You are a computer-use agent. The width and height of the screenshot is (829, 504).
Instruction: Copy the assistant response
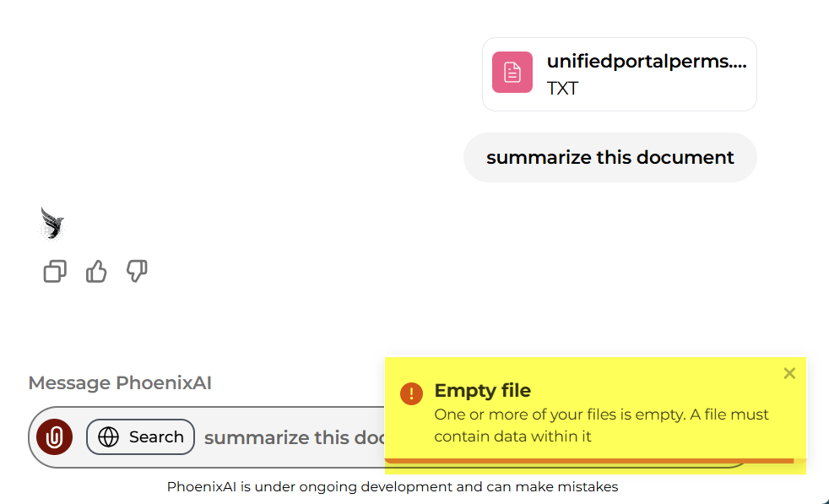point(55,272)
